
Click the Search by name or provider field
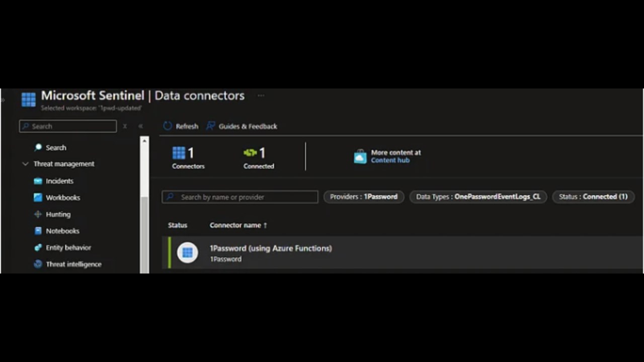click(x=240, y=197)
